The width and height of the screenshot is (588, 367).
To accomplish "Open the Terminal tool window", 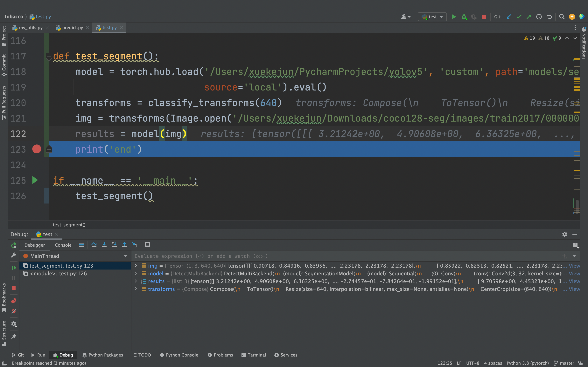I will point(254,355).
